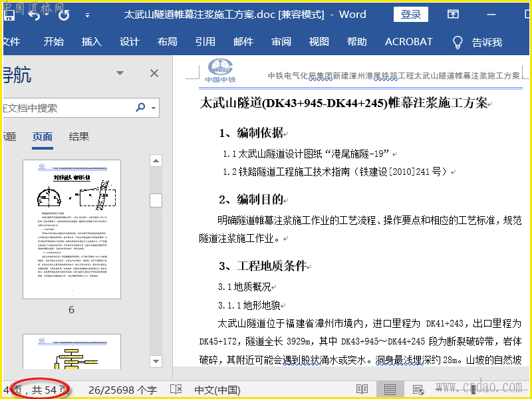
Task: Open the 引用 ribbon tab
Action: tap(205, 42)
